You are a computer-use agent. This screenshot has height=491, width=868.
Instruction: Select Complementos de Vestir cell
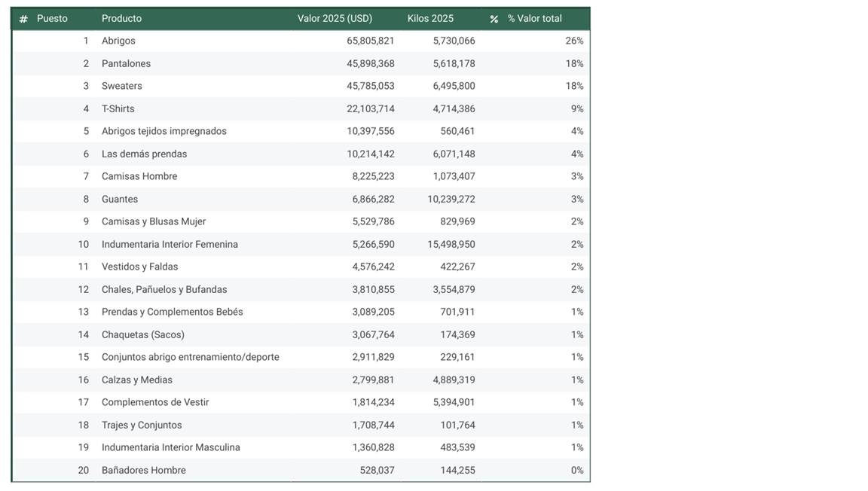pos(155,402)
